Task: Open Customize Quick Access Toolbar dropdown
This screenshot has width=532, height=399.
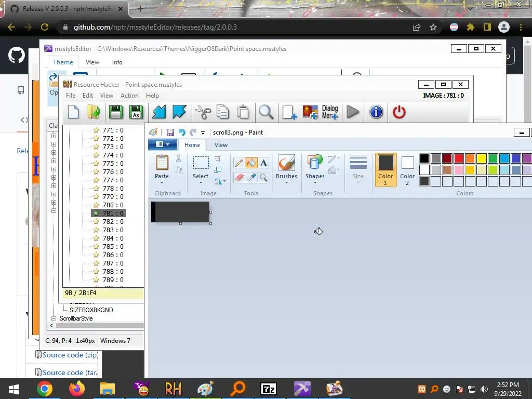Action: [x=203, y=132]
